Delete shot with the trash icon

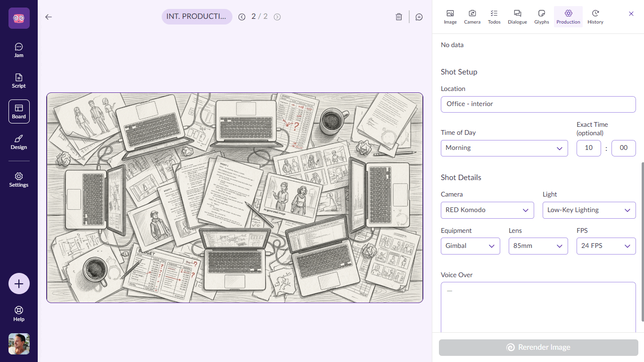point(399,17)
